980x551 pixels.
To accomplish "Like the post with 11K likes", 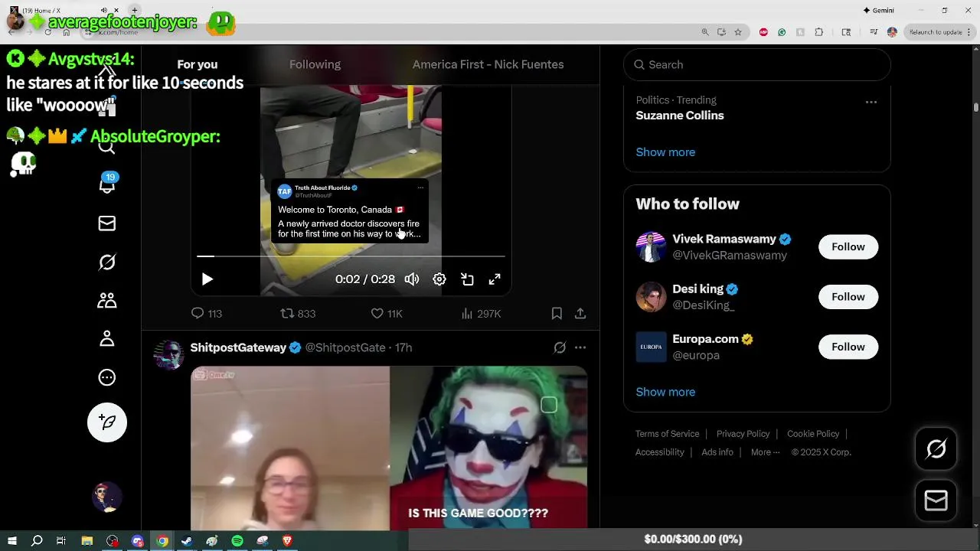I will tap(387, 314).
